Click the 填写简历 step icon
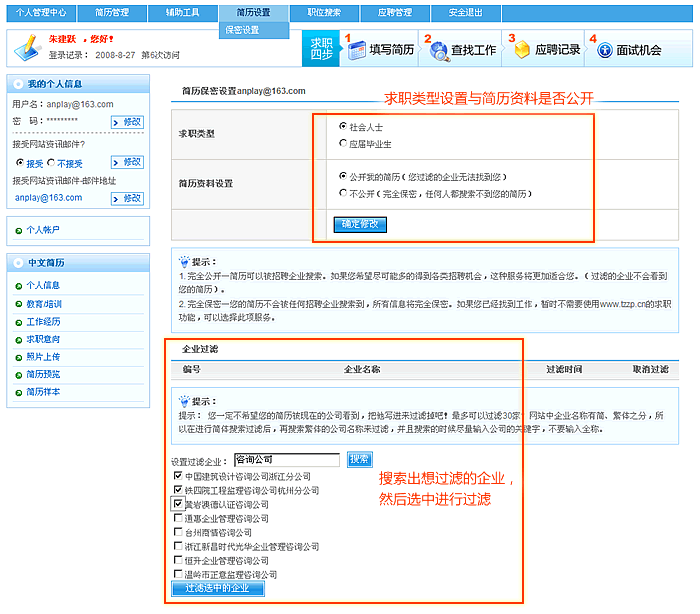The image size is (700, 614). point(356,51)
